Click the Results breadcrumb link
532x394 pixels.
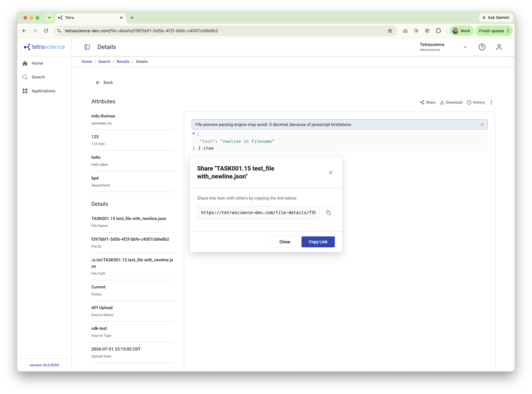pos(123,61)
